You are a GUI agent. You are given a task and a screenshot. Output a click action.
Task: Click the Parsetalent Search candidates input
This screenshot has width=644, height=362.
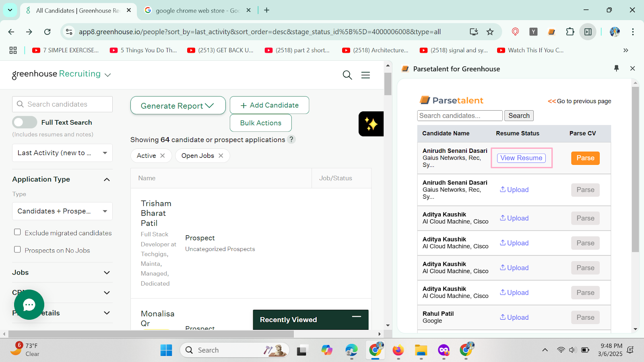(x=460, y=115)
